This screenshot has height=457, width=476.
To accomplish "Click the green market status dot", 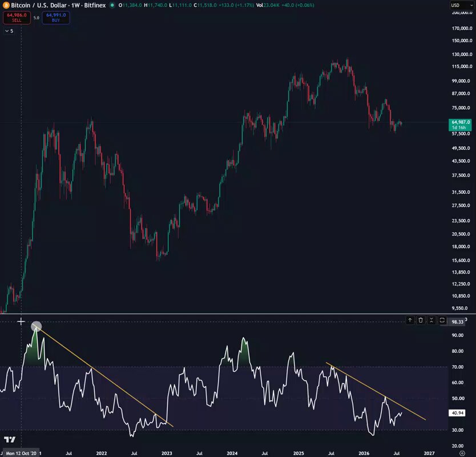I will 112,5.
